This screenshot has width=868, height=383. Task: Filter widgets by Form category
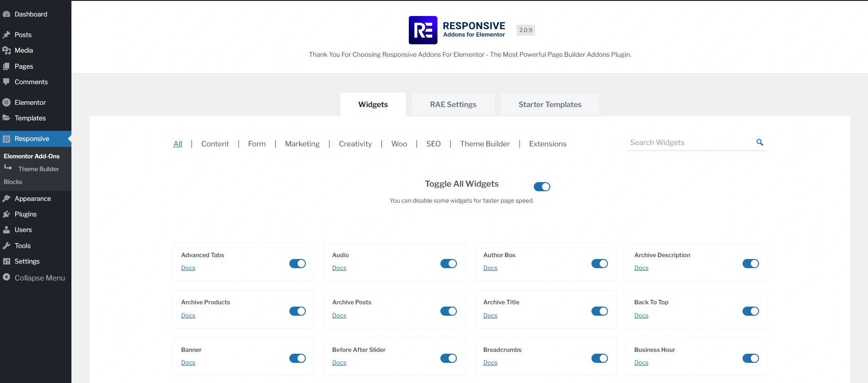(x=257, y=144)
